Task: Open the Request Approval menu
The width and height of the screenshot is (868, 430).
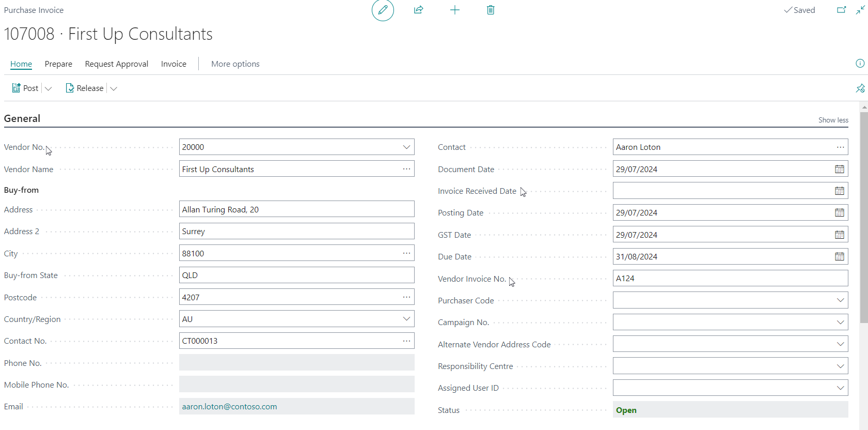Action: (117, 64)
